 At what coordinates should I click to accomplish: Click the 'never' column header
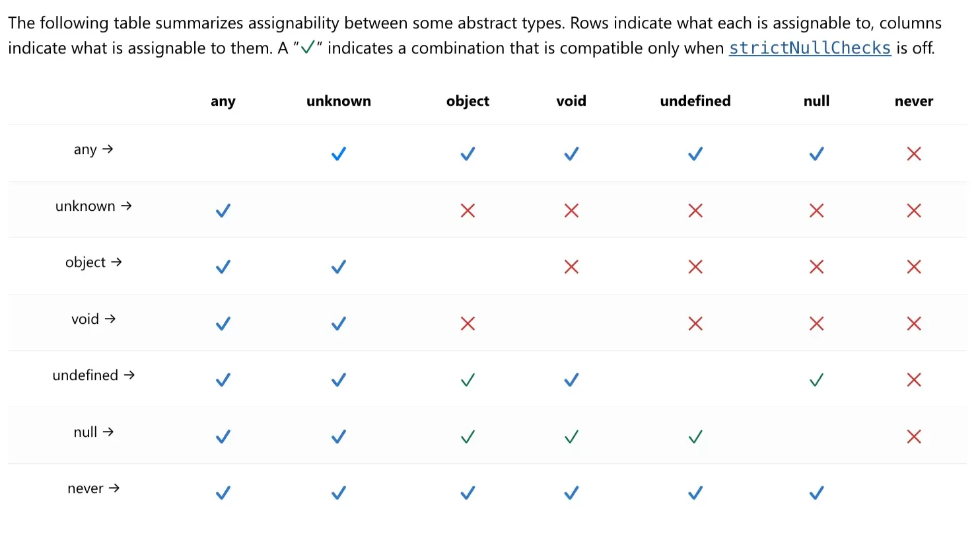[x=913, y=101]
